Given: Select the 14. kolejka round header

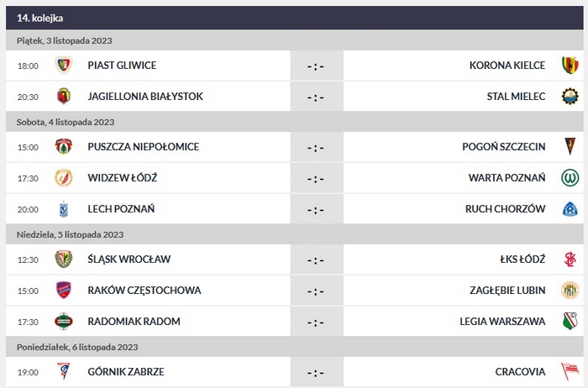Looking at the screenshot, I should [x=39, y=18].
